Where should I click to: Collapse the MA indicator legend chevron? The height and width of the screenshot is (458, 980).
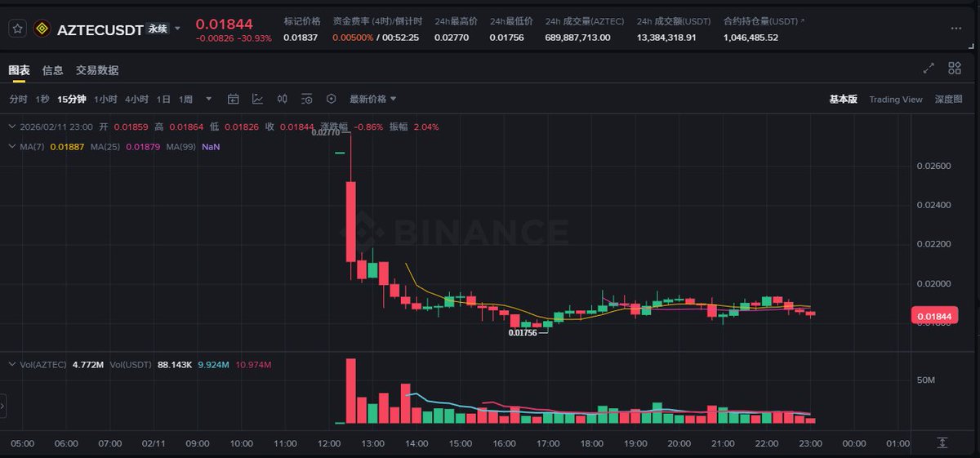pyautogui.click(x=12, y=147)
